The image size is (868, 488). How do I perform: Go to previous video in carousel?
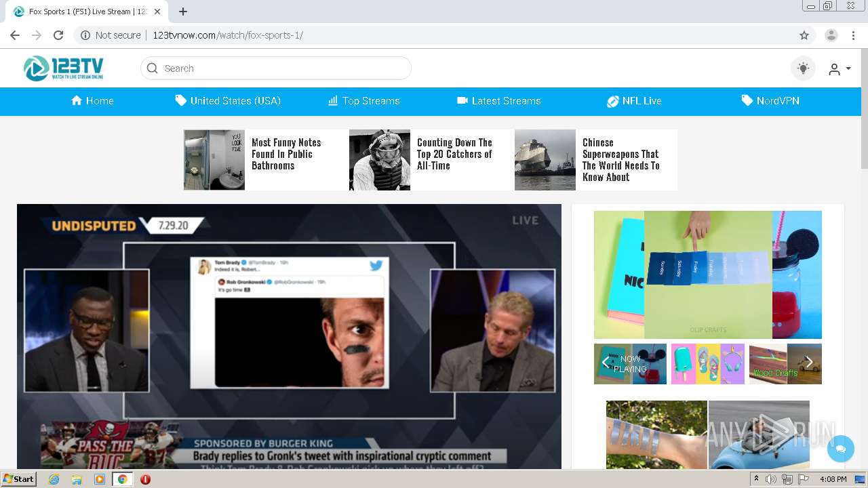click(x=606, y=363)
